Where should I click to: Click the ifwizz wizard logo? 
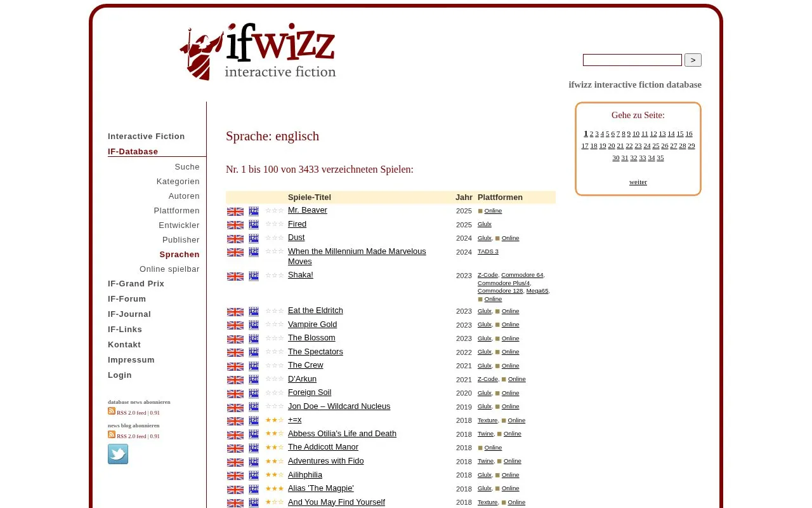(258, 52)
